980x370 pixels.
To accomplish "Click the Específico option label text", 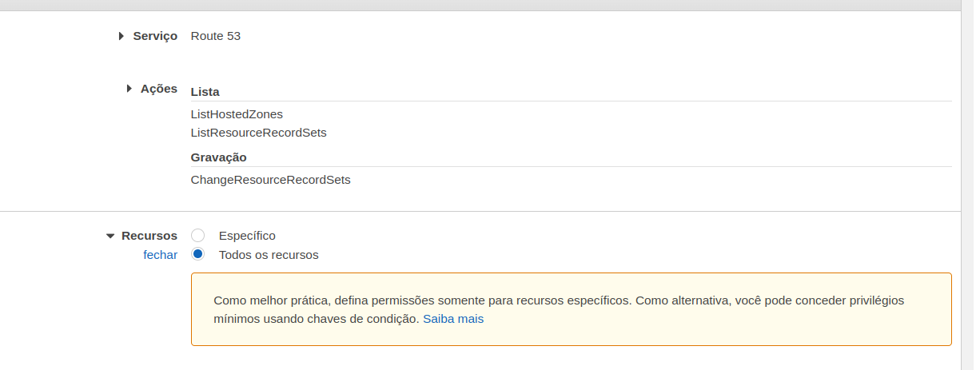I will point(247,236).
